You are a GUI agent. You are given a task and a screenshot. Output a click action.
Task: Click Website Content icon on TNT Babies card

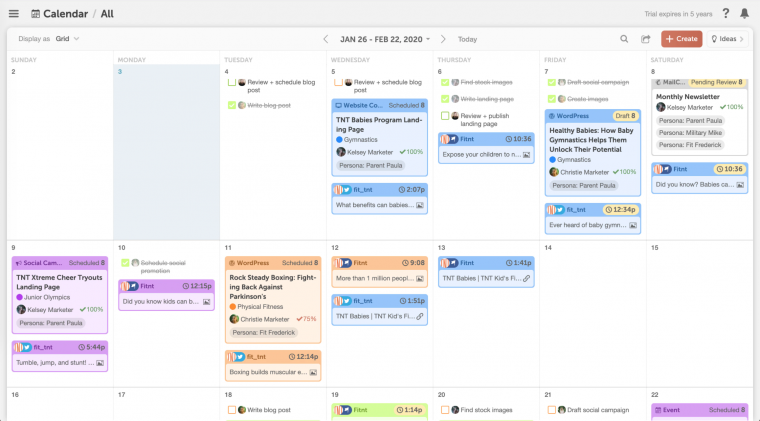(338, 105)
